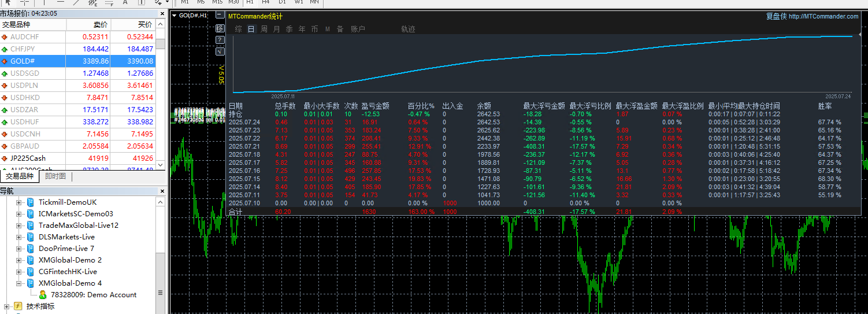Expand the TradeMaxGlobal-Live12 tree node
The width and height of the screenshot is (868, 314).
point(18,226)
